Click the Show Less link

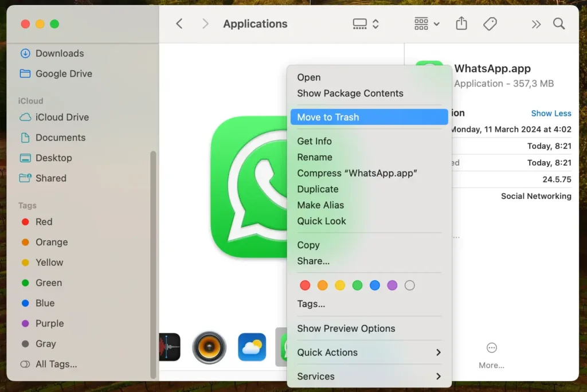(551, 113)
